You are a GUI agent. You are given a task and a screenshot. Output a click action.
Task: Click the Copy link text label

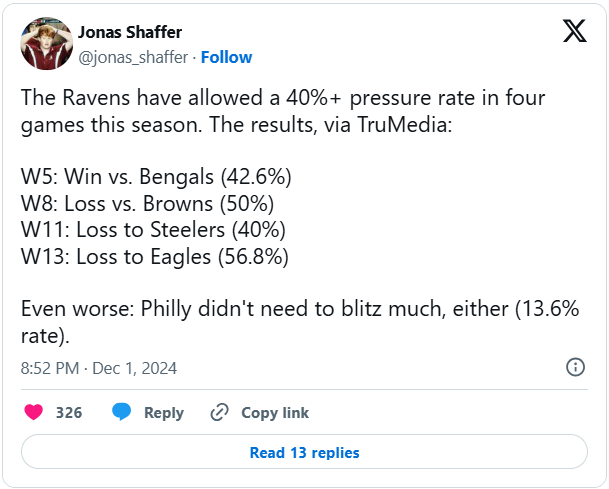click(x=275, y=412)
